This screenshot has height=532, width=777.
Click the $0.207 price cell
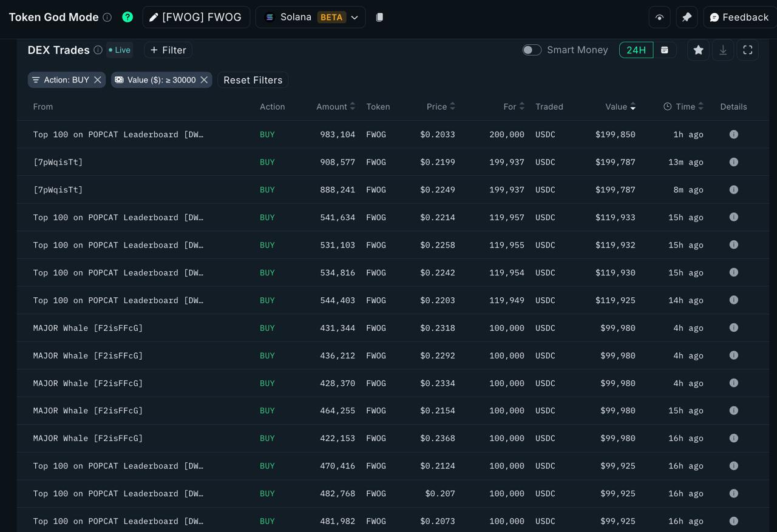coord(440,493)
